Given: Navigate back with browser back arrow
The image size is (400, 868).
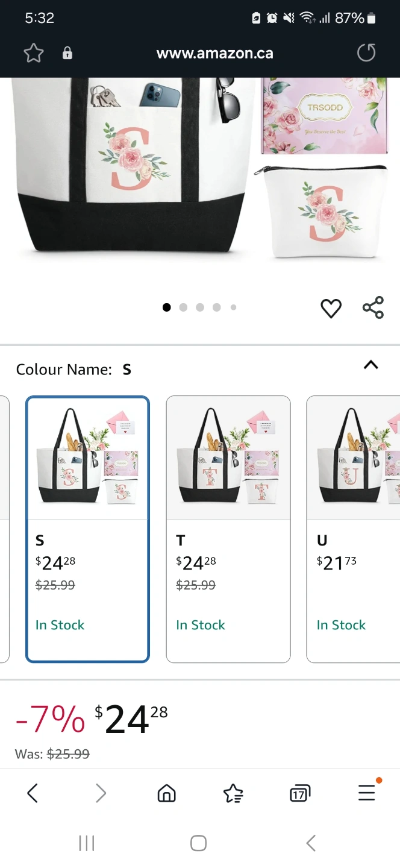Looking at the screenshot, I should pos(33,793).
